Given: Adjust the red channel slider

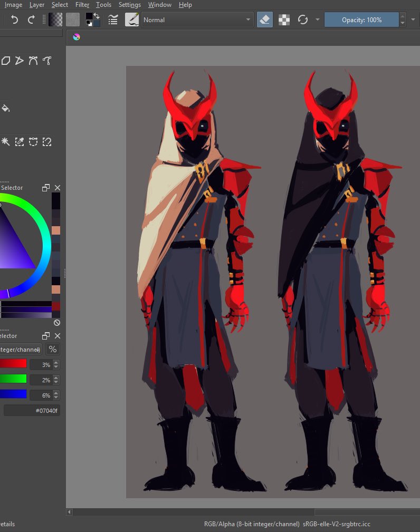Looking at the screenshot, I should pos(13,364).
